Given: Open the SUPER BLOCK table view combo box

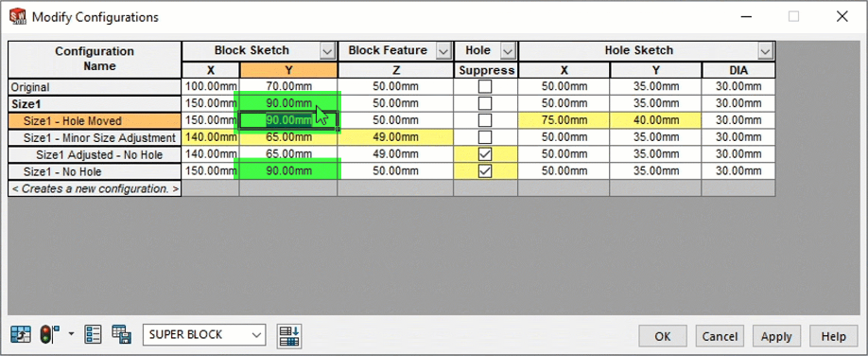Looking at the screenshot, I should point(204,335).
